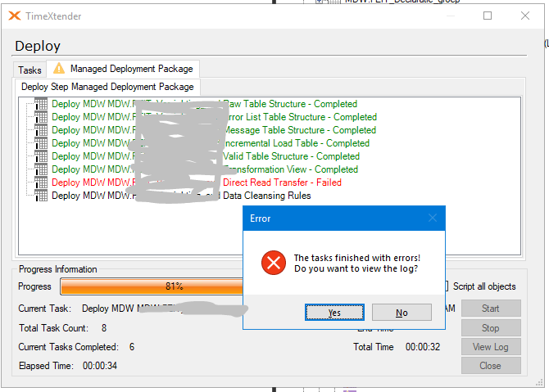Click the yellow warning icon on Managed Deployment tab
Viewport: 549px width, 392px height.
coord(59,68)
